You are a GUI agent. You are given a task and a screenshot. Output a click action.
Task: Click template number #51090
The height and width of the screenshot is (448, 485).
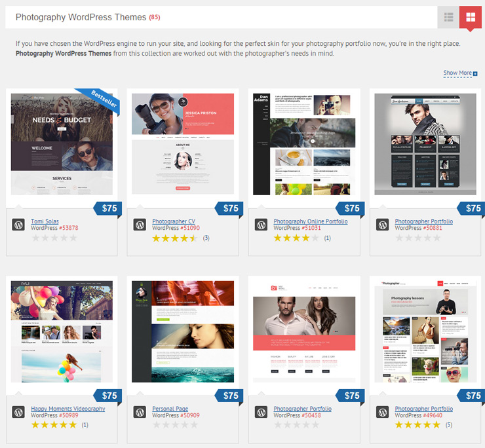[x=189, y=228]
